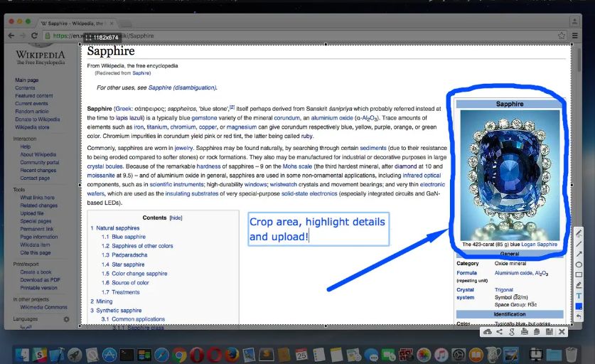This screenshot has height=364, width=595.
Task: Undo the last annotation
Action: (x=579, y=316)
